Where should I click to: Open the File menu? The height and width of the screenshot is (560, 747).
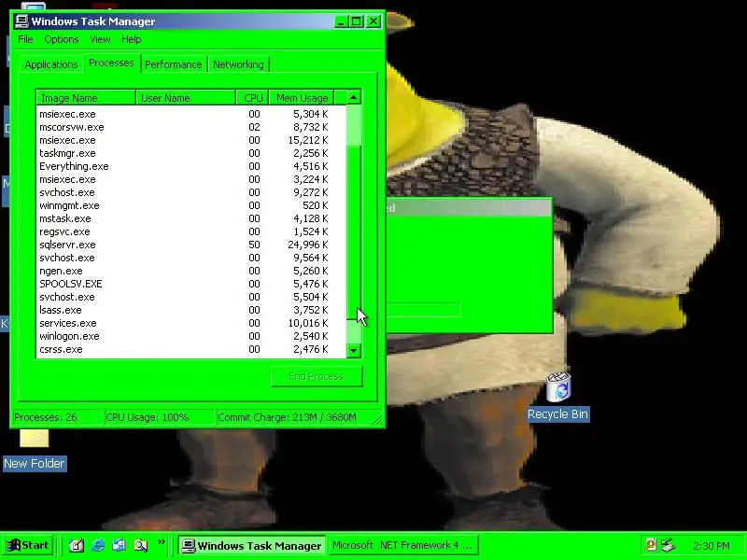(x=25, y=39)
